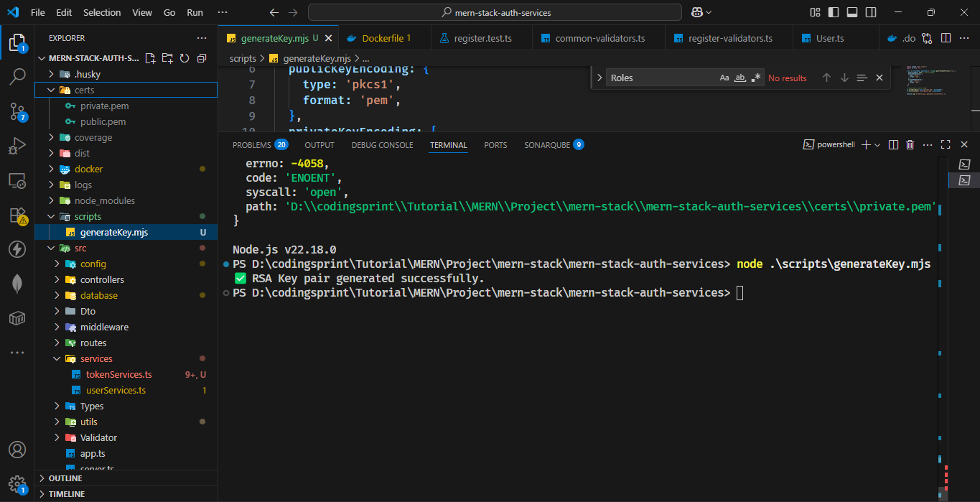Toggle Match Whole Word in find widget
The width and height of the screenshot is (980, 502).
[x=740, y=78]
